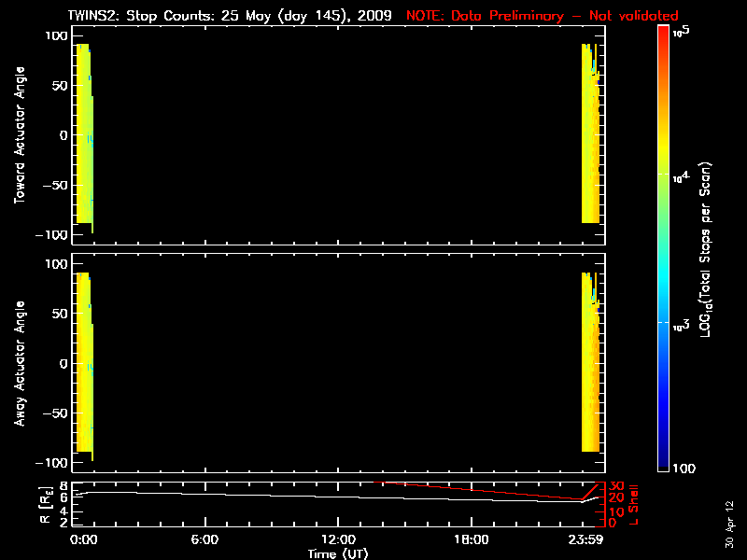The image size is (747, 560).
Task: Click the '100' tick label on Toward panel
Action: click(57, 36)
